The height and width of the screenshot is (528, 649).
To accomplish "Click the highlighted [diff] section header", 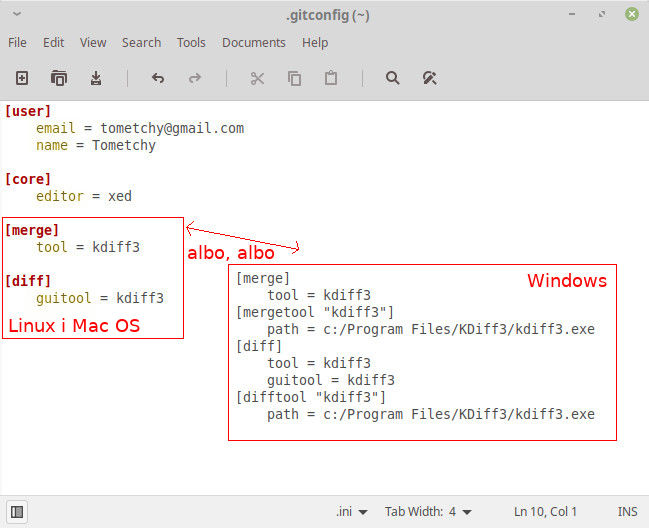I will pos(28,281).
